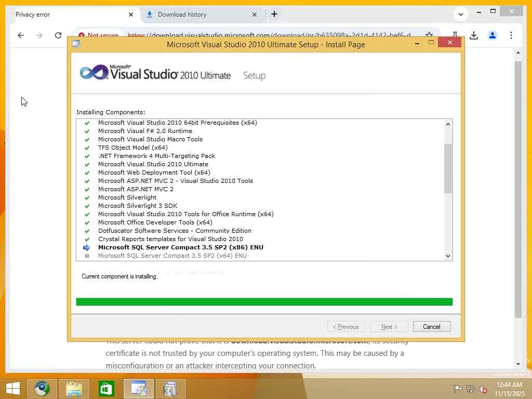Viewport: 532px width, 399px height.
Task: Switch to the Privacy error browser tab
Action: point(68,15)
